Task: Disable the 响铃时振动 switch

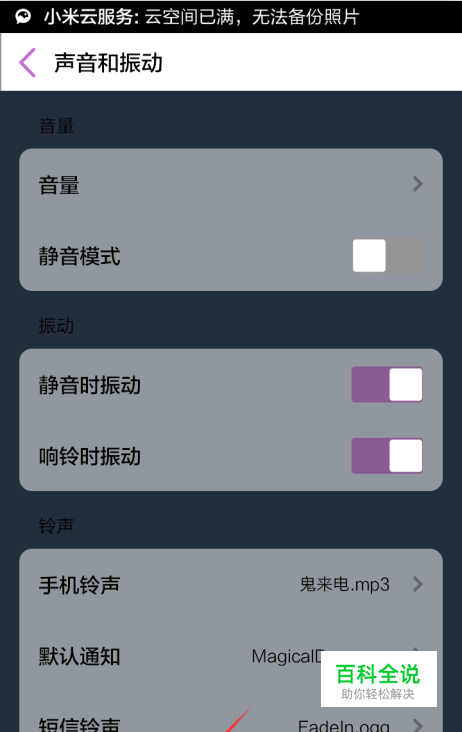Action: 387,456
